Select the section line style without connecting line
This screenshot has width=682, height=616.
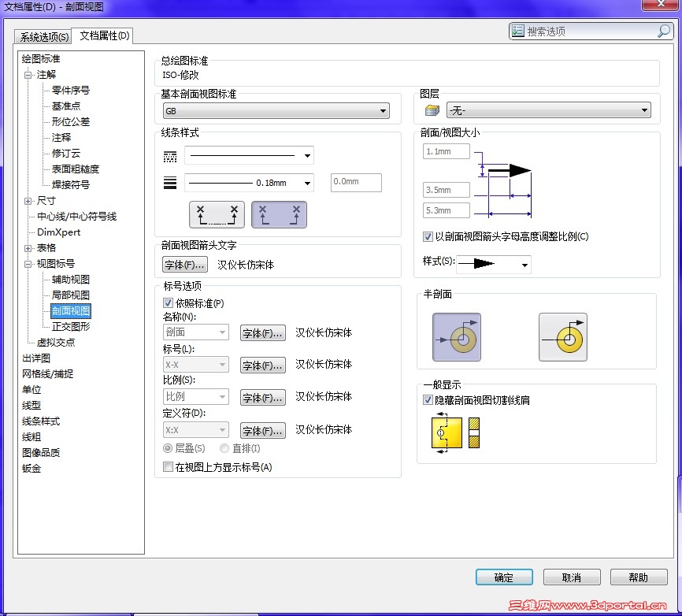click(279, 214)
